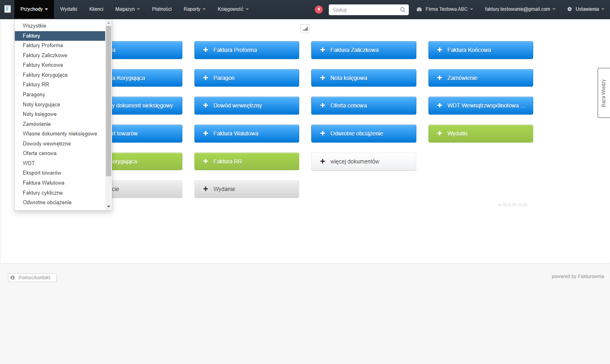
Task: Create an Oferta cenowa document
Action: 364,105
